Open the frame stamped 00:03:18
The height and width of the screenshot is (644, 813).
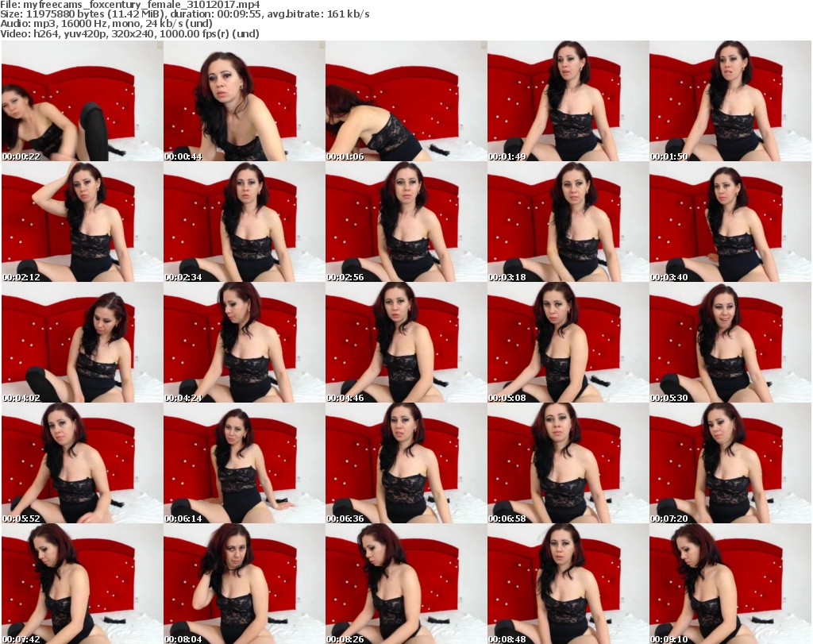pos(568,222)
